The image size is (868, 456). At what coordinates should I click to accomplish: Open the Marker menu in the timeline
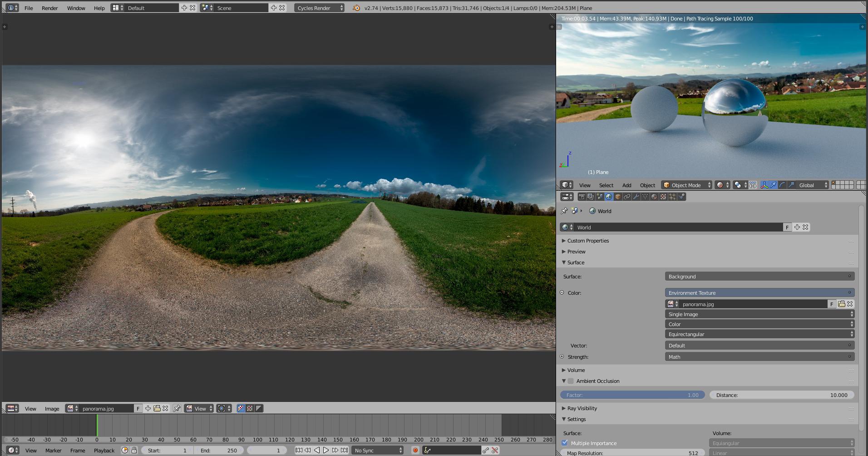(x=53, y=450)
